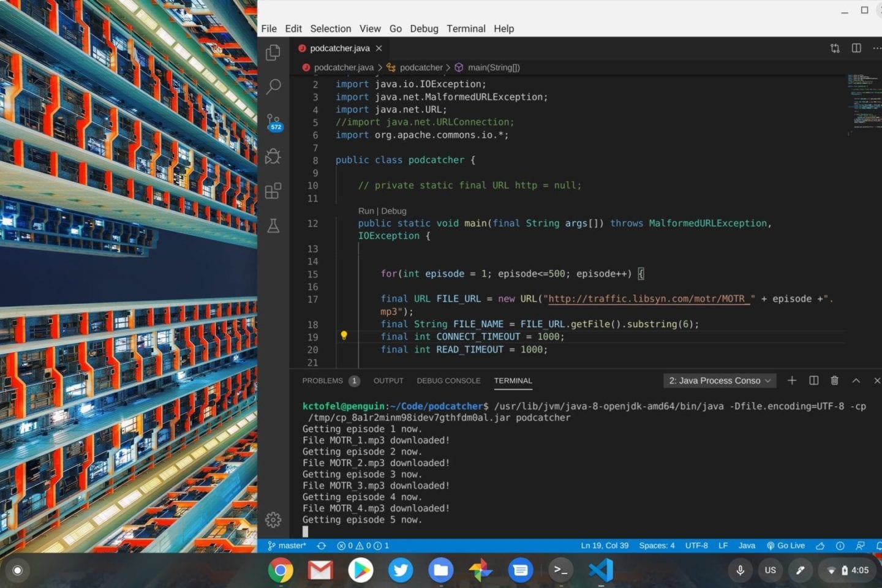Viewport: 882px width, 588px height.
Task: Open changes compare icon in editor toolbar
Action: click(835, 48)
